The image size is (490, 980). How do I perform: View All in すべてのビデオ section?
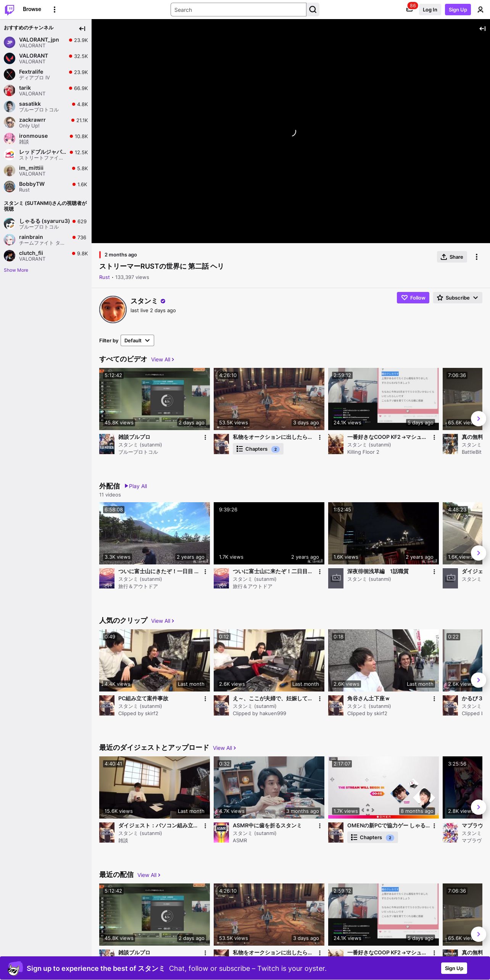tap(163, 359)
